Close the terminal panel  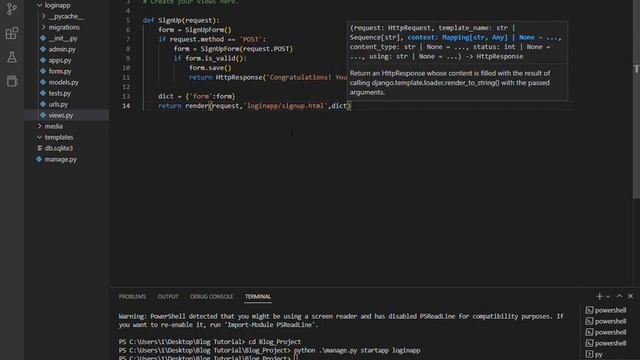631,296
